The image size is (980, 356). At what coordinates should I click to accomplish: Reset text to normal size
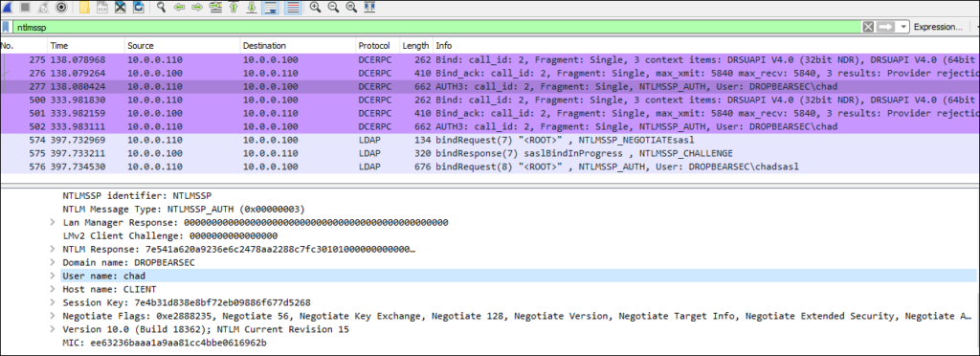pos(351,8)
